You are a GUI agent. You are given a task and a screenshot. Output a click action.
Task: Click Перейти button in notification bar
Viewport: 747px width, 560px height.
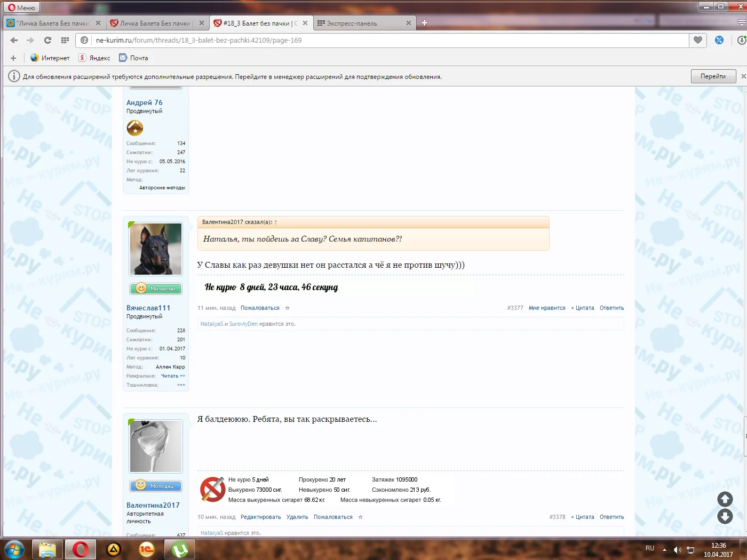coord(713,76)
